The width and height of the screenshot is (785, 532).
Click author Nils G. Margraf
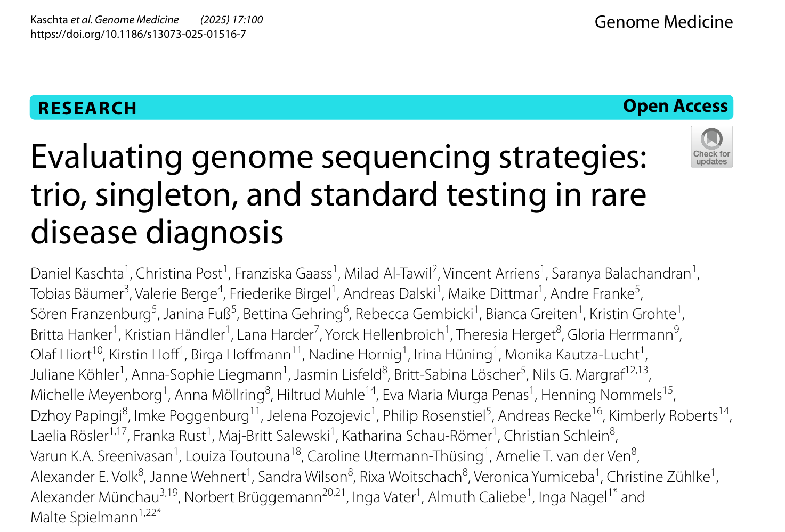pos(578,375)
